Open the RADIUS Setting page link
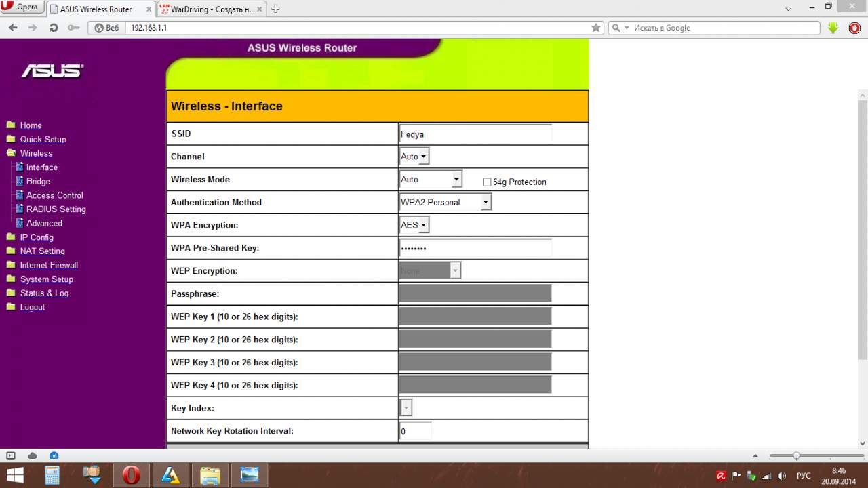Image resolution: width=868 pixels, height=488 pixels. point(56,209)
